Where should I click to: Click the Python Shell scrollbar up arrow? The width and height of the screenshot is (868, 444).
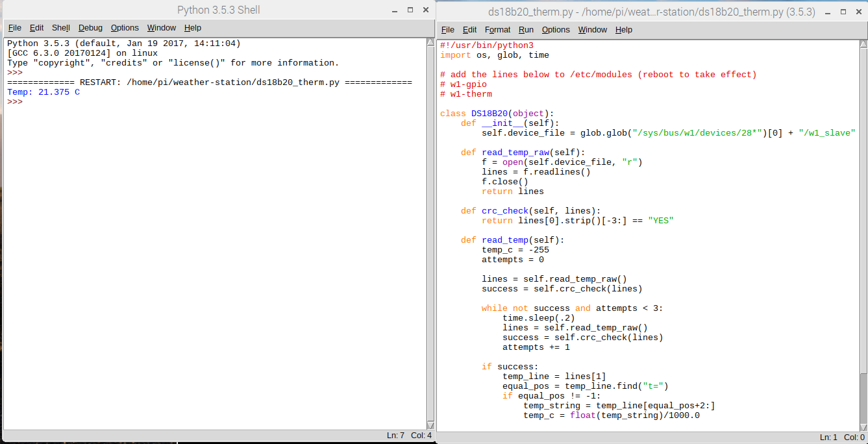pos(430,42)
